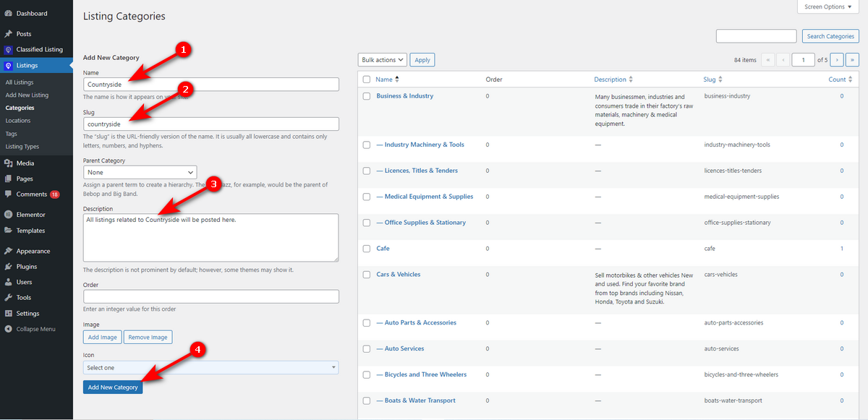Screen dimensions: 868x420
Task: Check the Industry Machinery & Tools row
Action: [x=367, y=145]
